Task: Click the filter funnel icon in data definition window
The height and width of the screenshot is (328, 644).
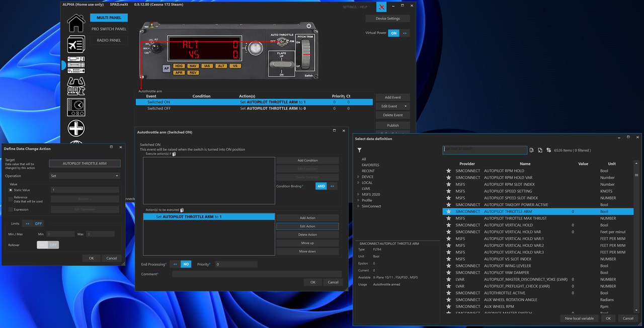Action: (359, 150)
